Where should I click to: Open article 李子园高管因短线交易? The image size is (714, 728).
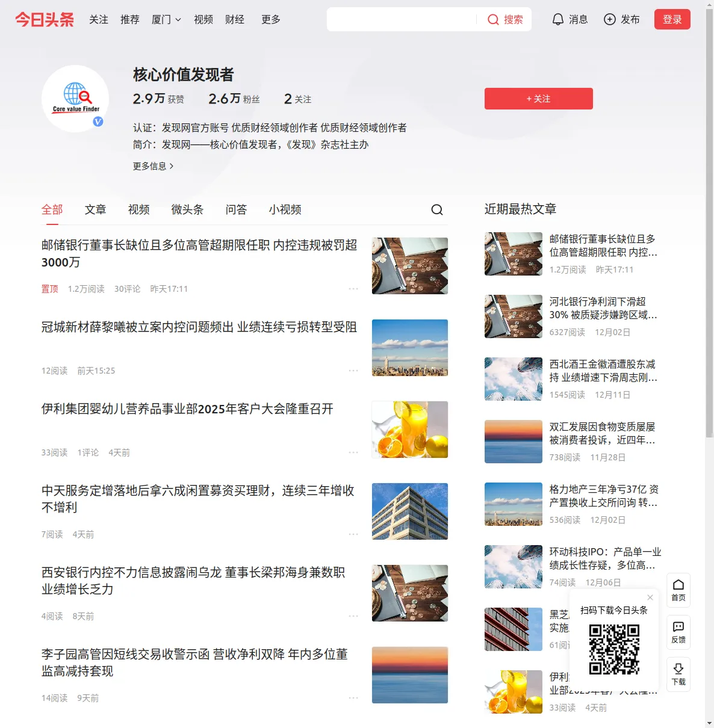[x=194, y=662]
